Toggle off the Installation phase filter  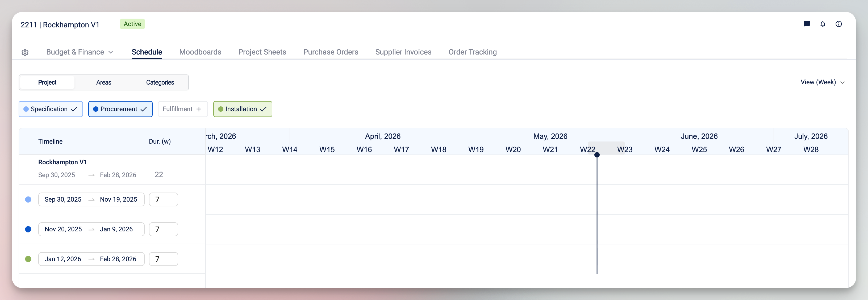(243, 109)
